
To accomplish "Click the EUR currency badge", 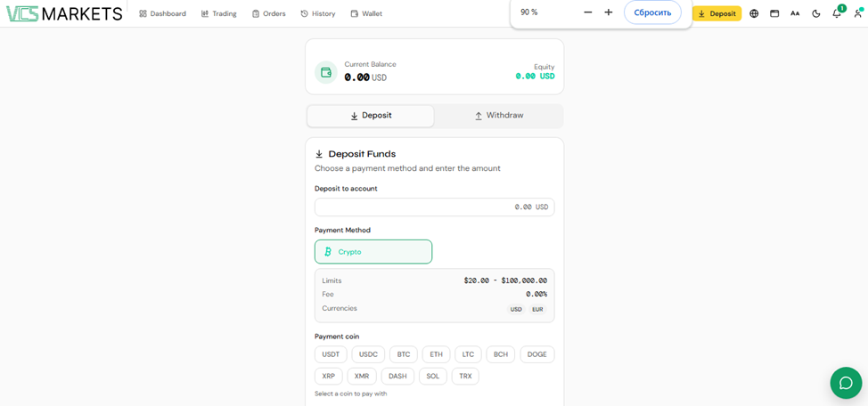I will point(537,309).
